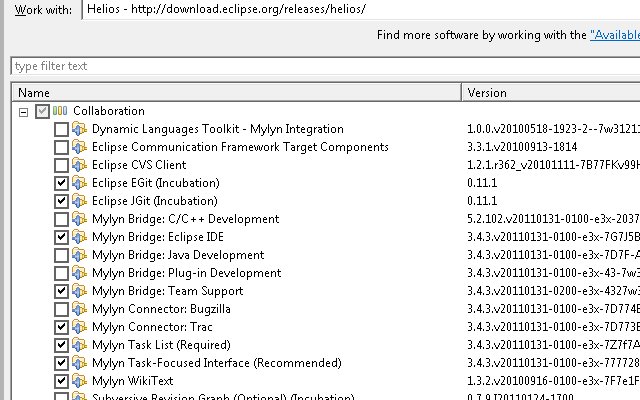
Task: Sort by the Name column header
Action: (236, 93)
